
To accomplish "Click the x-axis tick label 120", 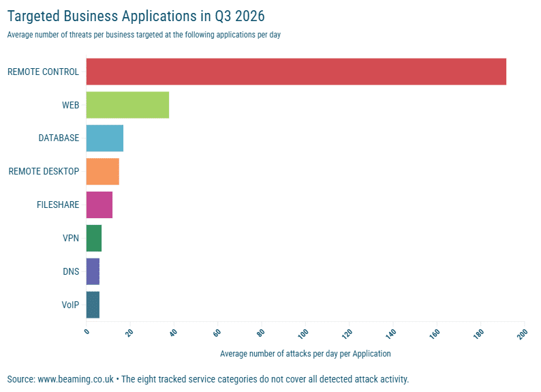I will [x=347, y=333].
